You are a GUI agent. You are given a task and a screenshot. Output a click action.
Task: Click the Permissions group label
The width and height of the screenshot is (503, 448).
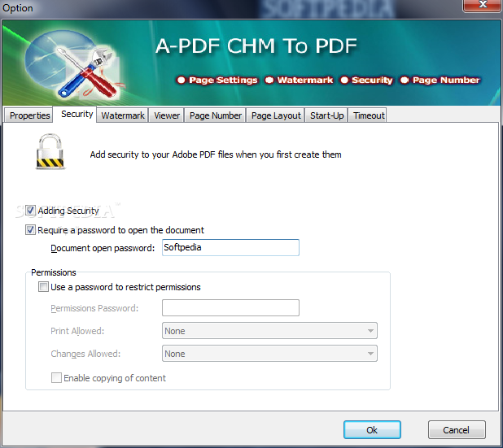coord(54,272)
